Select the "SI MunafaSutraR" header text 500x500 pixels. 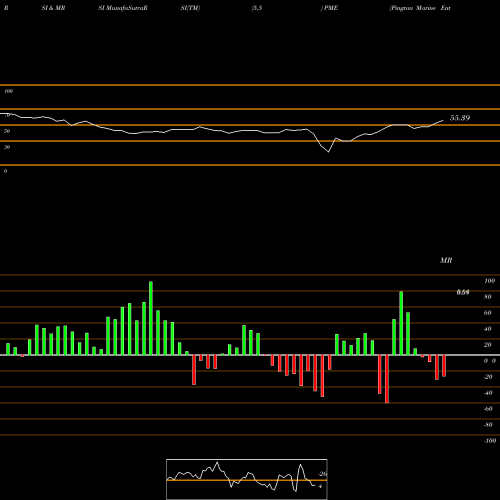tap(123, 8)
